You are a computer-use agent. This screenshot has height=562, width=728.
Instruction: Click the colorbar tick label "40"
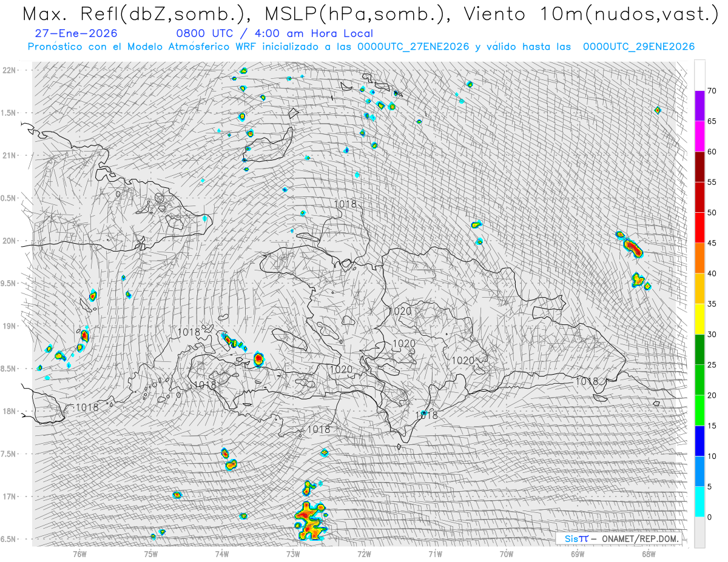(x=712, y=273)
